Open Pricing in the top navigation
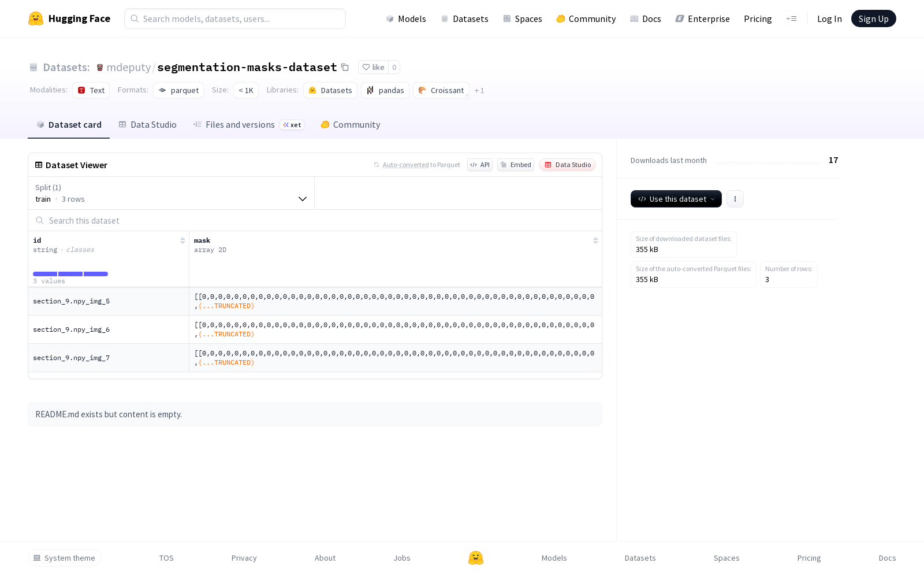 [x=758, y=18]
